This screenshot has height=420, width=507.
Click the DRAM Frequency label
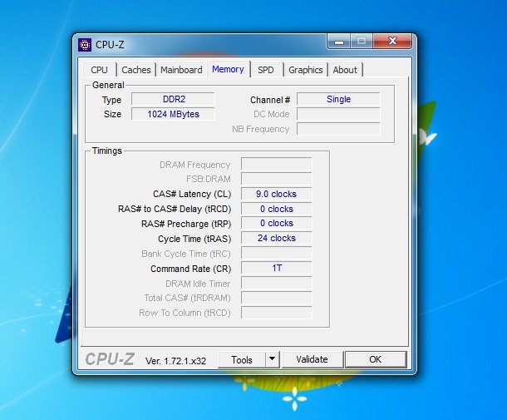pos(195,165)
